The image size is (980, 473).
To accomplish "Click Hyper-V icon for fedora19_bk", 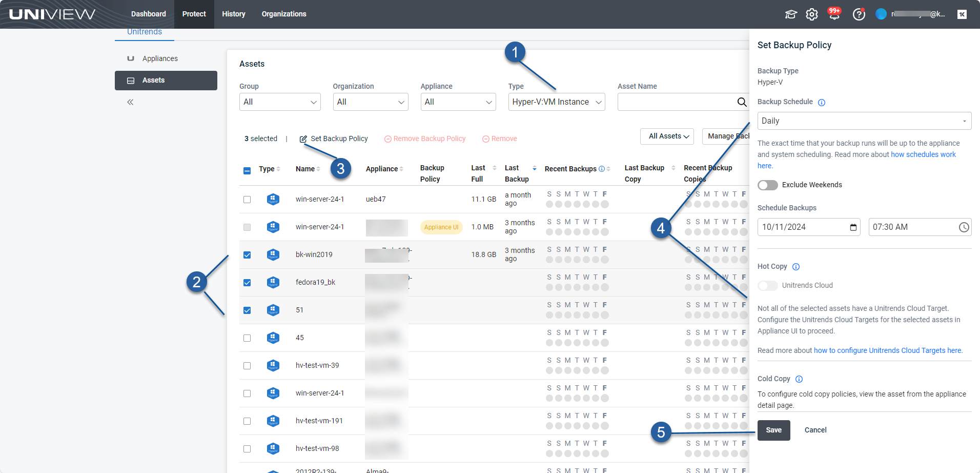I will pyautogui.click(x=273, y=282).
